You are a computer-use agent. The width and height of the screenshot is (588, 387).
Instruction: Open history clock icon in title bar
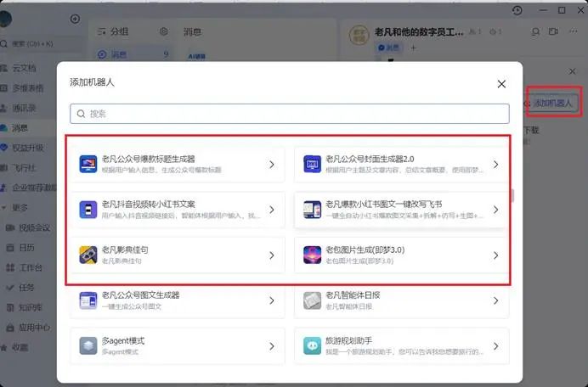[x=517, y=10]
